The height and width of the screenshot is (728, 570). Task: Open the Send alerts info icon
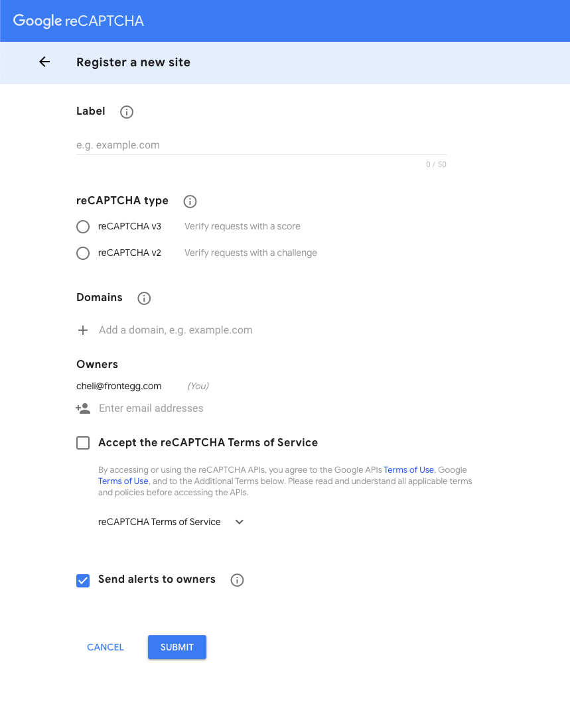coord(237,580)
